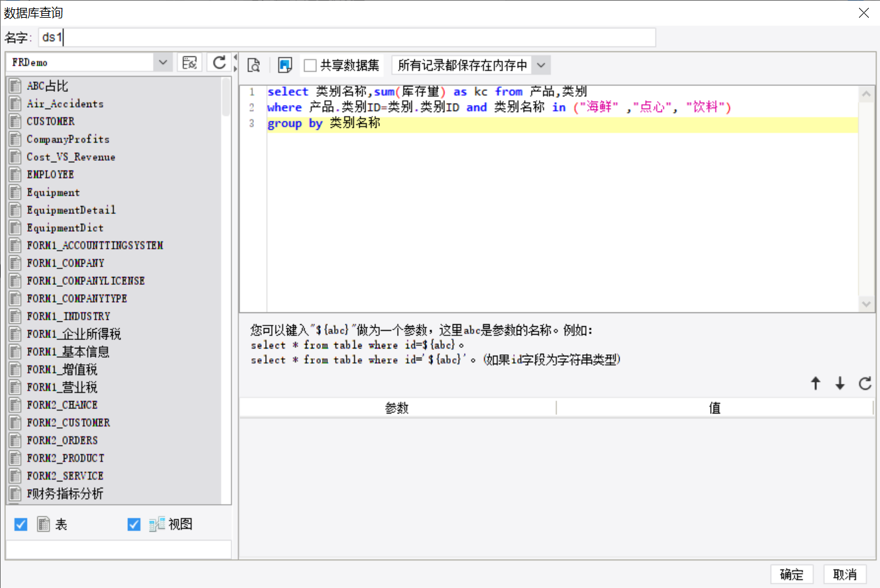Click the 取消 button

[x=845, y=574]
